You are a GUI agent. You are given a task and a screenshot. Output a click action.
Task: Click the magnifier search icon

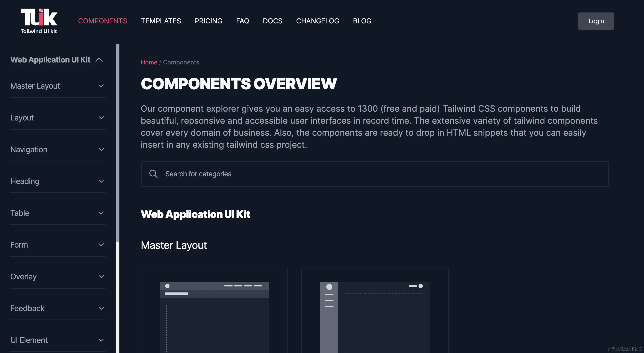coord(153,174)
